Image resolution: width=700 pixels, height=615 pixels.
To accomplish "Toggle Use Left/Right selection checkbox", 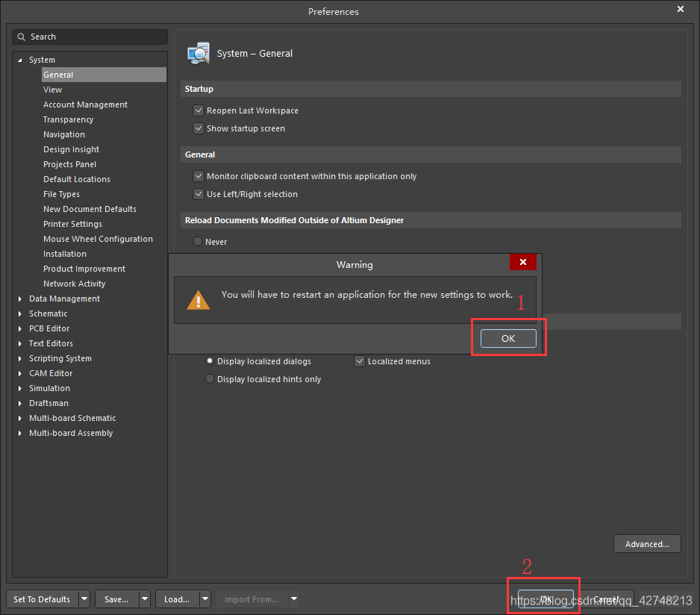I will (x=199, y=194).
